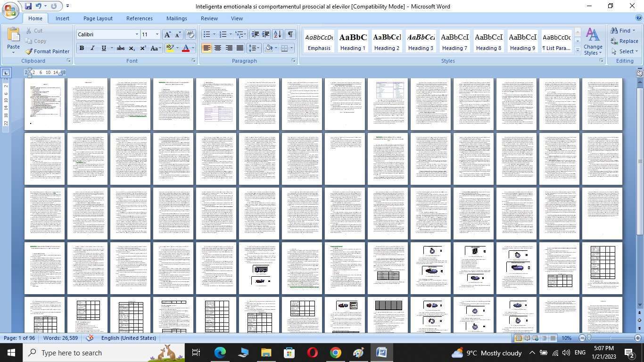Open Google Chrome from the taskbar
This screenshot has height=362, width=644.
pos(335,353)
